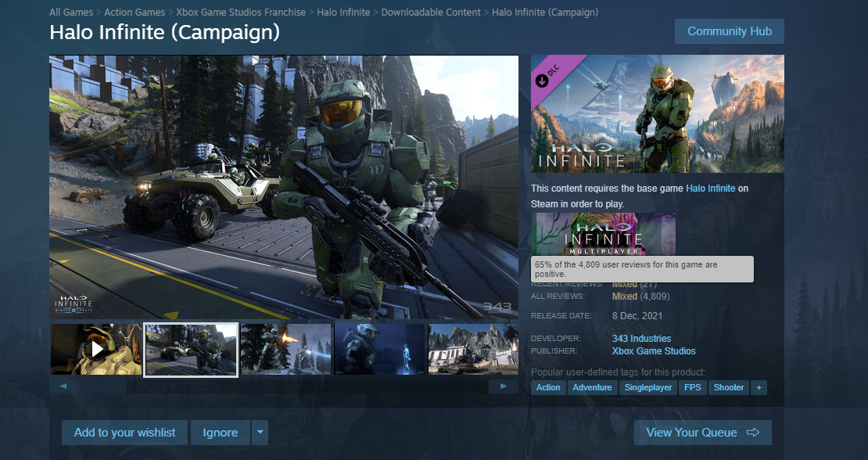Image resolution: width=868 pixels, height=460 pixels.
Task: Click the Halo Infinite Multiplayer banner image
Action: pos(604,234)
